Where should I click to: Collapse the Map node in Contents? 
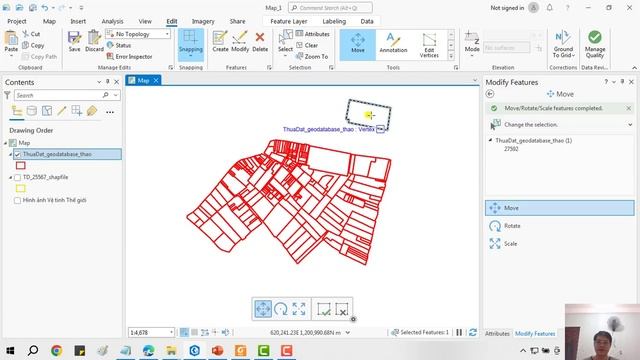tap(6, 143)
